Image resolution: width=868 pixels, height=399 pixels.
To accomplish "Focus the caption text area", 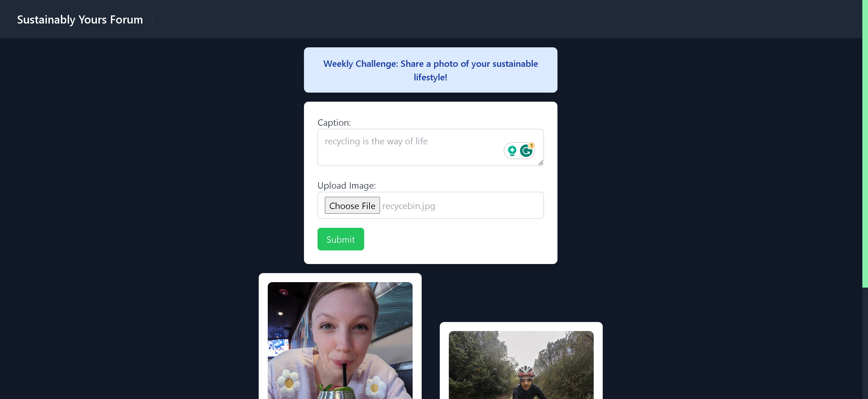I will (x=430, y=147).
